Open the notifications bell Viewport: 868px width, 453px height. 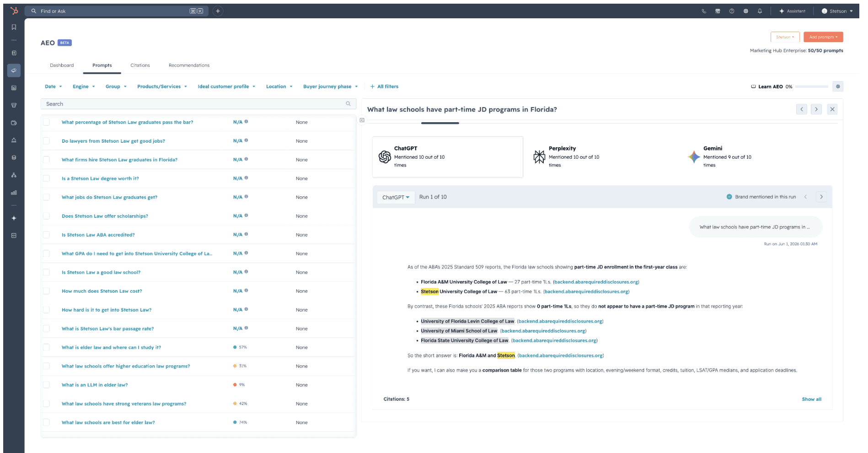tap(760, 11)
